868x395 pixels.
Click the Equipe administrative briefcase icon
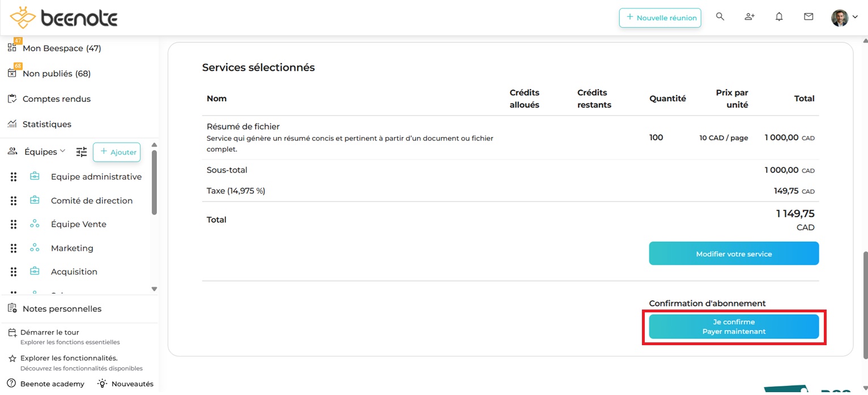pyautogui.click(x=35, y=177)
